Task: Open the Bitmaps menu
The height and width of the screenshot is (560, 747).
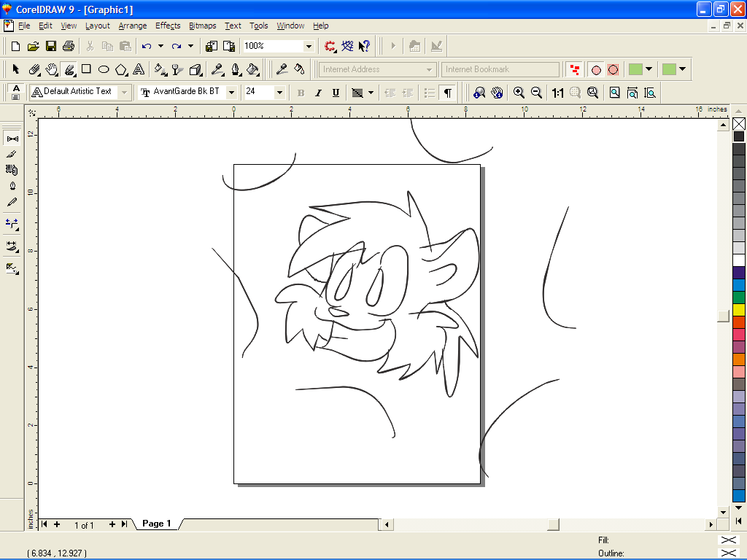Action: coord(203,26)
